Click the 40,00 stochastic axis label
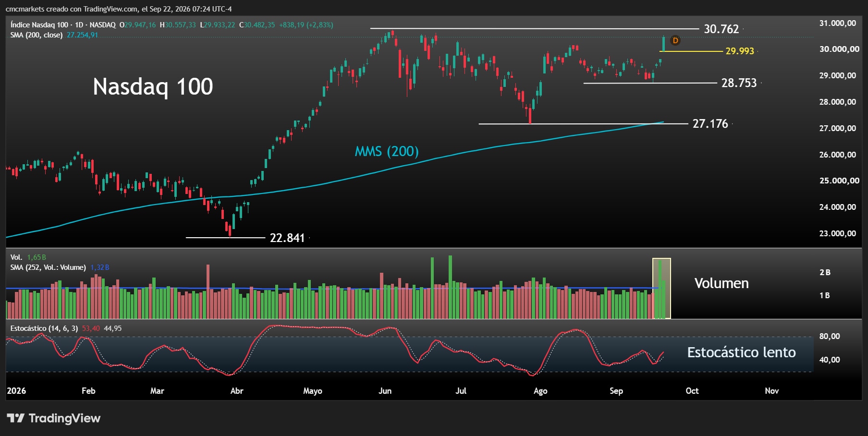 [830, 360]
